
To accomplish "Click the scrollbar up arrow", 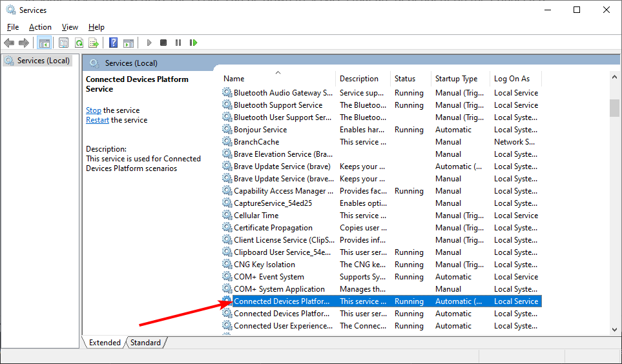I will point(614,77).
